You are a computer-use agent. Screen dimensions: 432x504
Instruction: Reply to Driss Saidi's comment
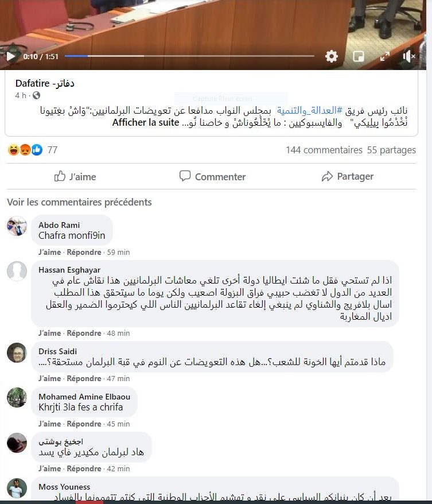point(84,379)
